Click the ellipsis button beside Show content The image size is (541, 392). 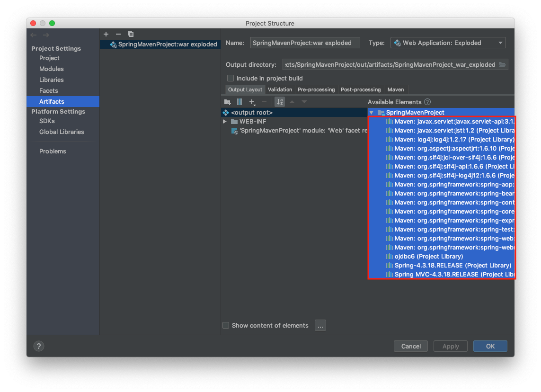click(x=320, y=325)
